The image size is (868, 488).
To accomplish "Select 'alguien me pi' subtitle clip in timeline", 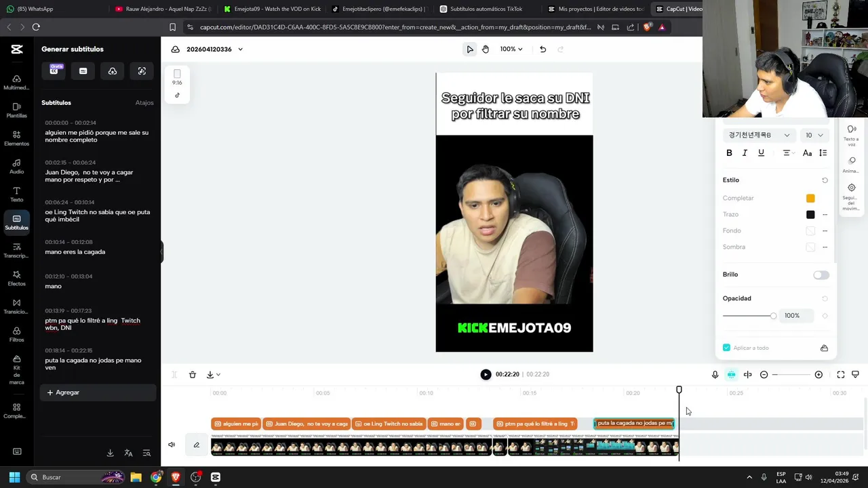I will pos(235,424).
